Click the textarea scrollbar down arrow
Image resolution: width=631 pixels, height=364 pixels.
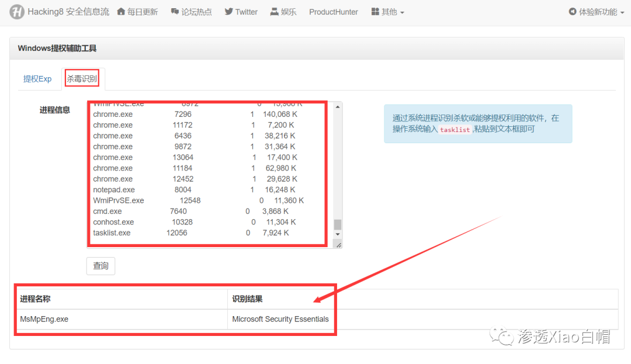click(338, 234)
